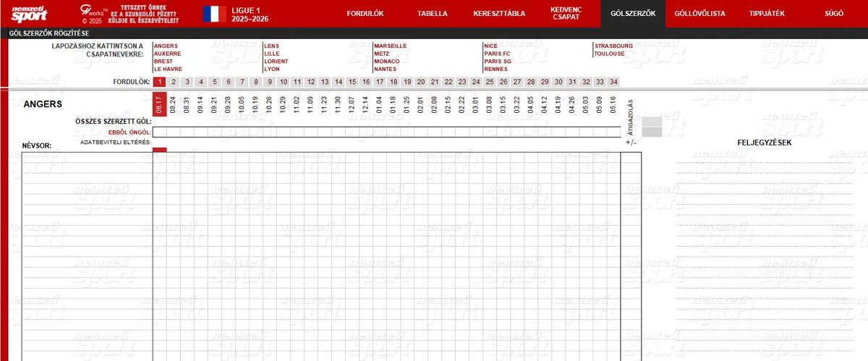Image resolution: width=868 pixels, height=361 pixels.
Task: Click the 05.16 date column header
Action: pyautogui.click(x=613, y=104)
